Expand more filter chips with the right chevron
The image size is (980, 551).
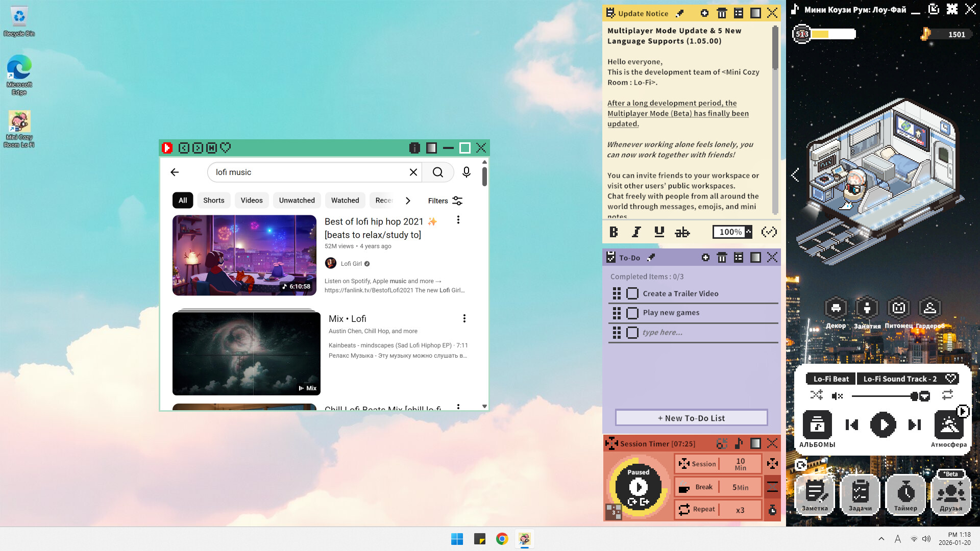click(408, 201)
